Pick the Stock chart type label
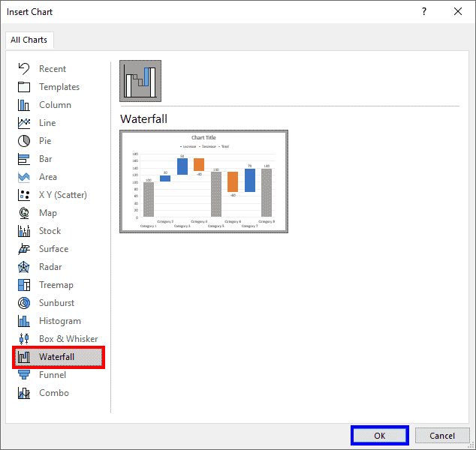 point(50,231)
